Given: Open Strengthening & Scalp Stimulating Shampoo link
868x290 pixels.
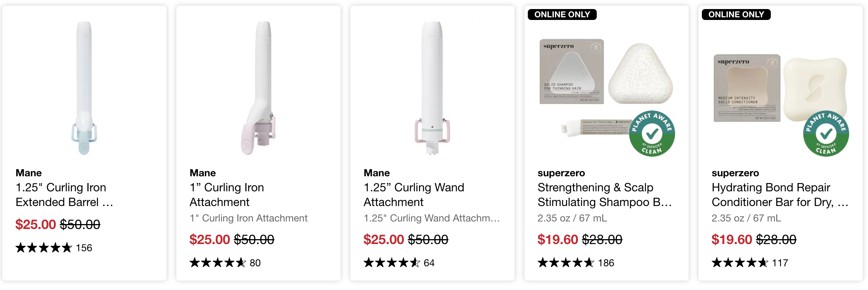Looking at the screenshot, I should coord(605,195).
